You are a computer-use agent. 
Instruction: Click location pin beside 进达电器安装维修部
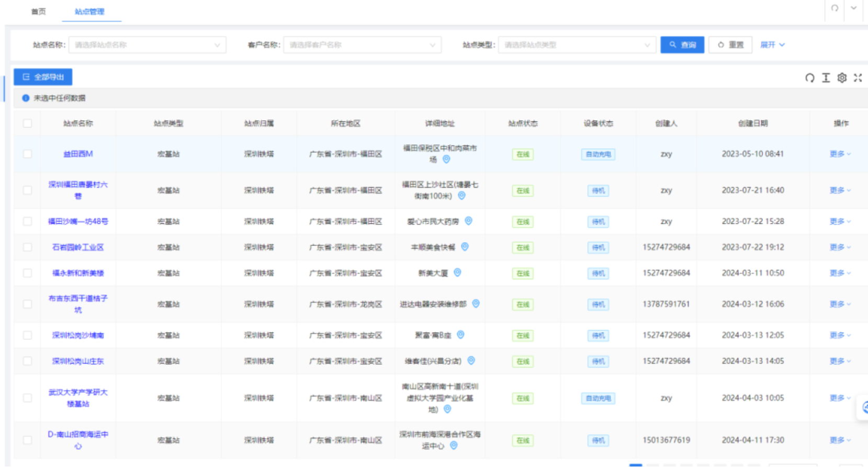(x=476, y=304)
